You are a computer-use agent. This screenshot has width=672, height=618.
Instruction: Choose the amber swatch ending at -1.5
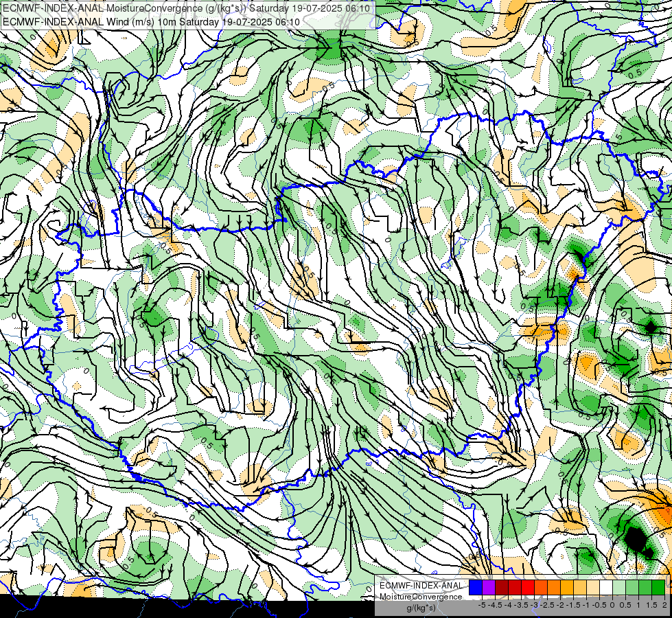567,588
